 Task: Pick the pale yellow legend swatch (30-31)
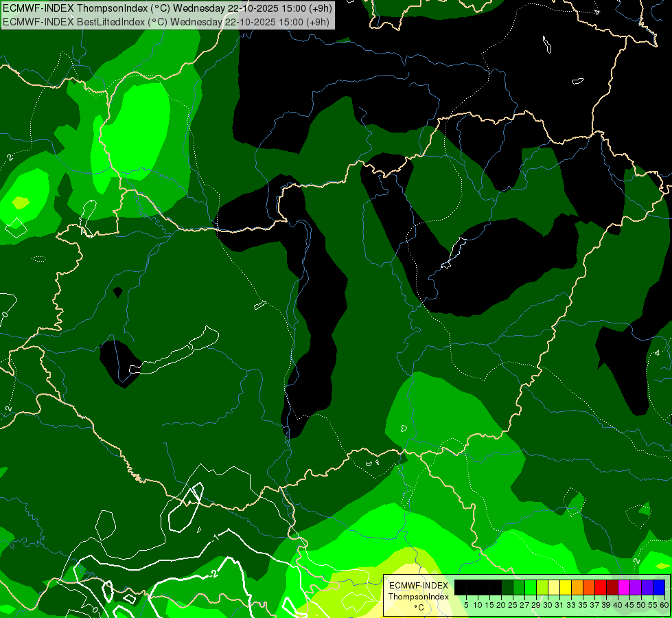554,587
